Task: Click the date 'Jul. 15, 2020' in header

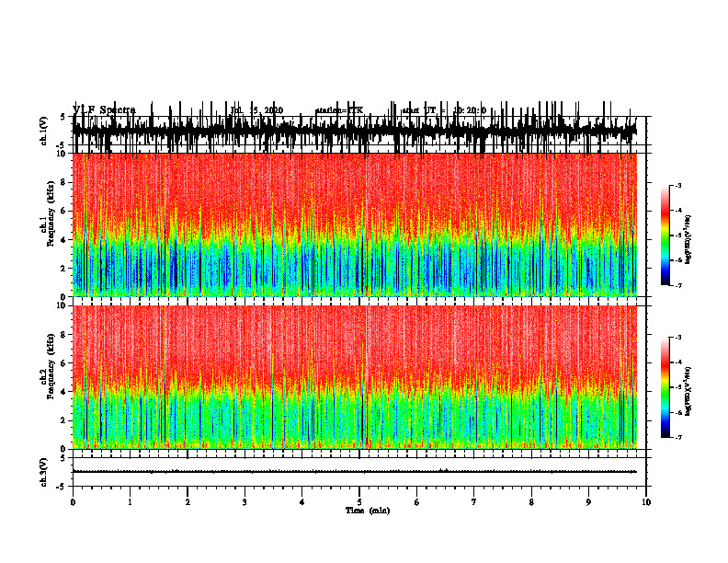Action: point(256,110)
